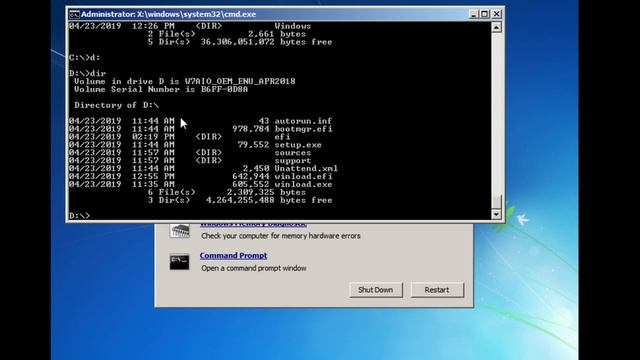Click the 'D:\>' prompt at bottom
Screen dimensions: 640x360
79,216
